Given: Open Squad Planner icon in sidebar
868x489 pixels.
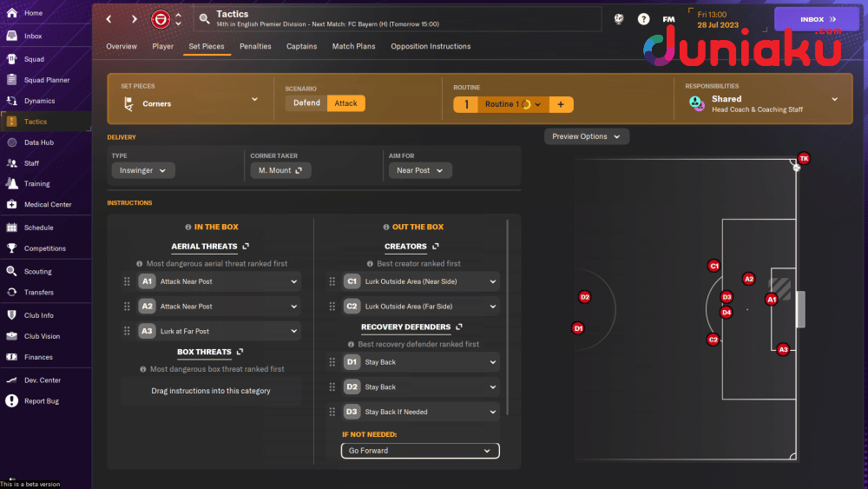Looking at the screenshot, I should 11,80.
